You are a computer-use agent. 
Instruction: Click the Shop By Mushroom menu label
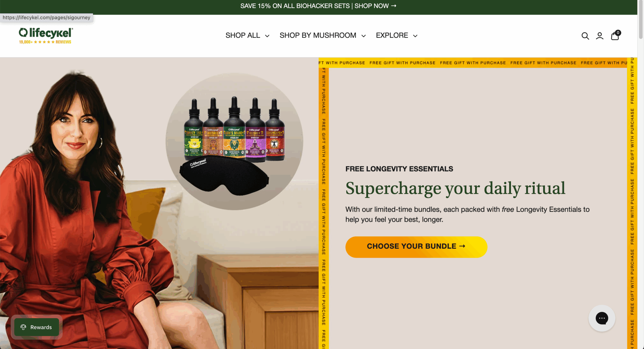point(318,35)
